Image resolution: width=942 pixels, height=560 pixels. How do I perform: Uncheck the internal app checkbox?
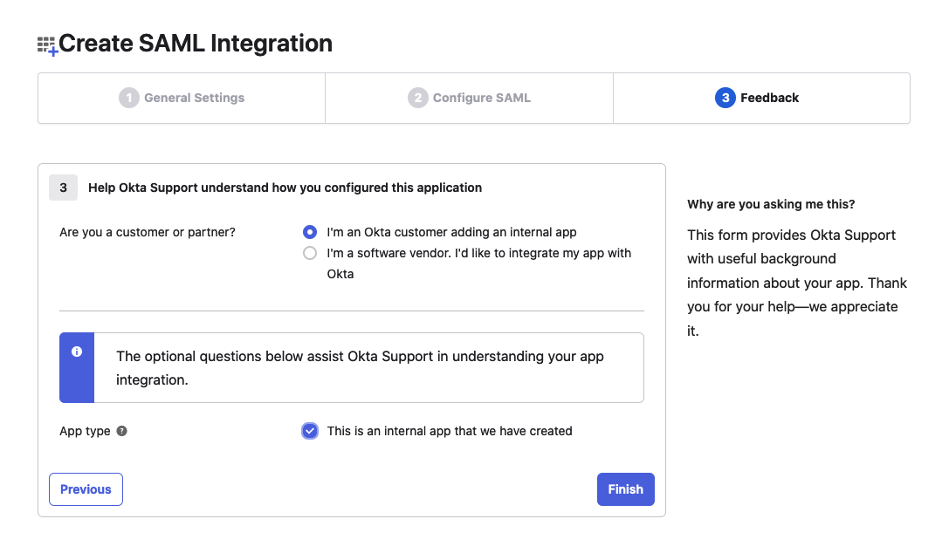310,431
